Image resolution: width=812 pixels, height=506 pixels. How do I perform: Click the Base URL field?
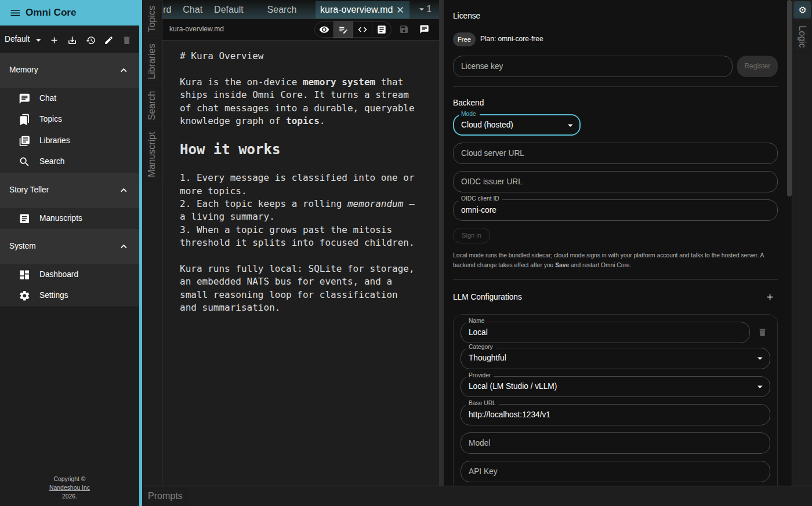615,415
